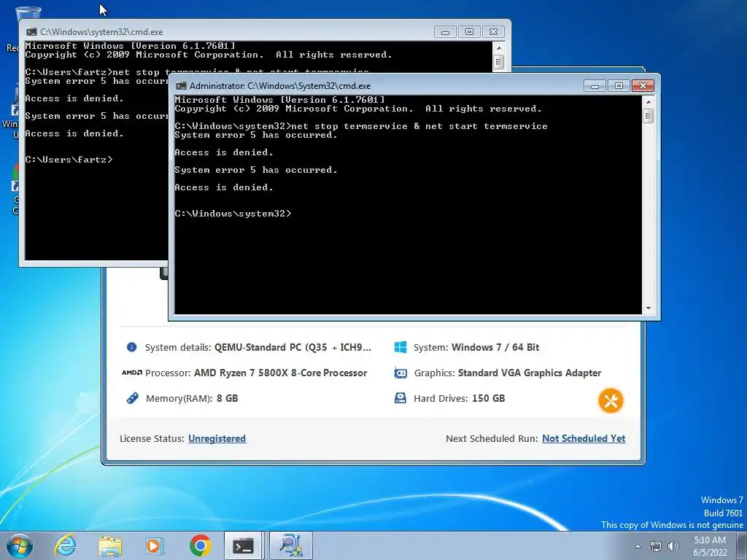The image size is (747, 560).
Task: Click scroll-up arrow in Administrator cmd
Action: [648, 101]
